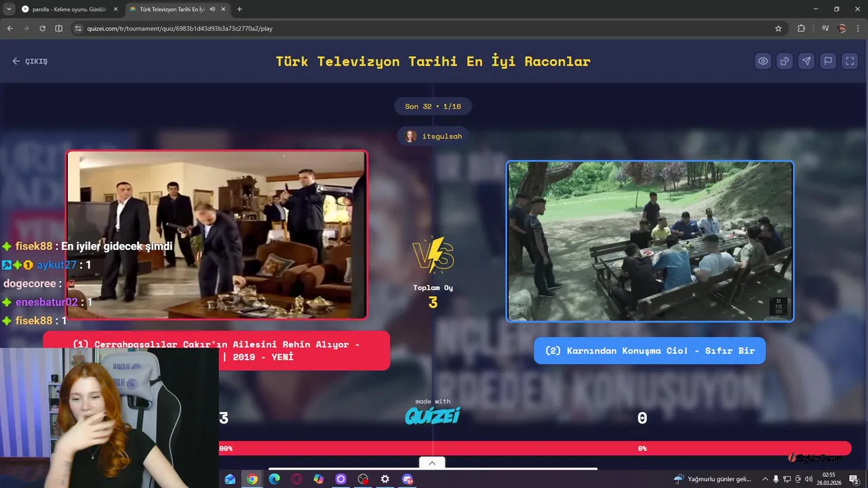This screenshot has height=488, width=868.
Task: Select the right picnic video thumbnail
Action: [x=650, y=241]
